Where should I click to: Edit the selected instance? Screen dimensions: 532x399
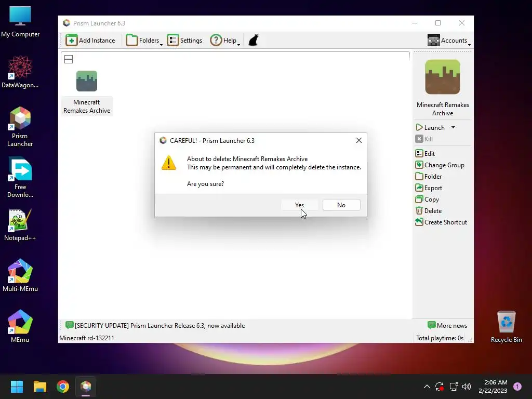click(x=425, y=154)
